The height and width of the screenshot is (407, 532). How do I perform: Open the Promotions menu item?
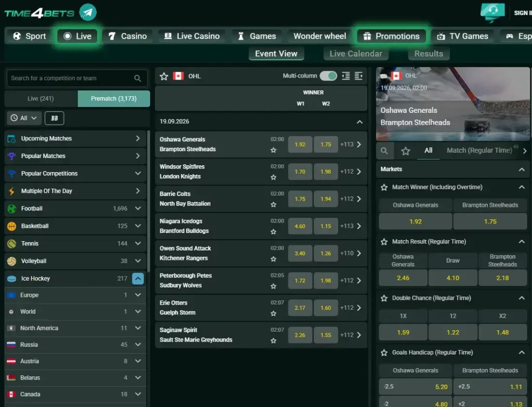click(392, 36)
